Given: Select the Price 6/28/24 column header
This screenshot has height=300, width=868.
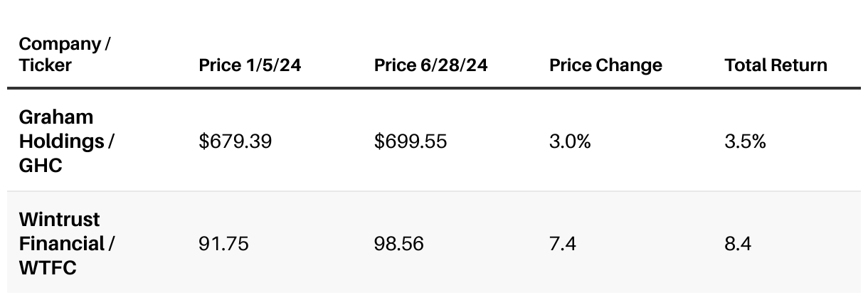Looking at the screenshot, I should click(x=430, y=65).
